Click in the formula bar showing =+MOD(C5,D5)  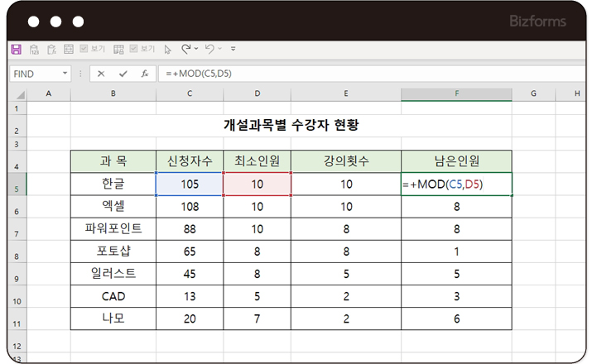[x=372, y=74]
